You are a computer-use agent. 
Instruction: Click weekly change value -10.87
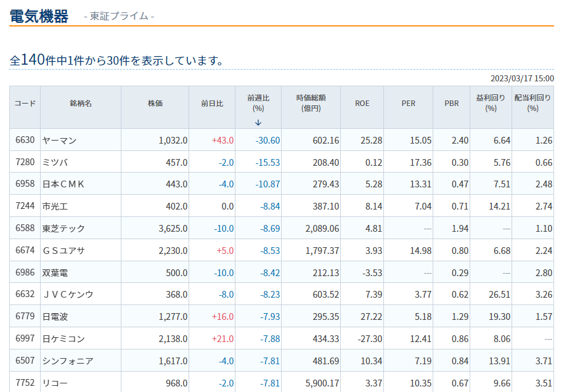click(x=267, y=184)
